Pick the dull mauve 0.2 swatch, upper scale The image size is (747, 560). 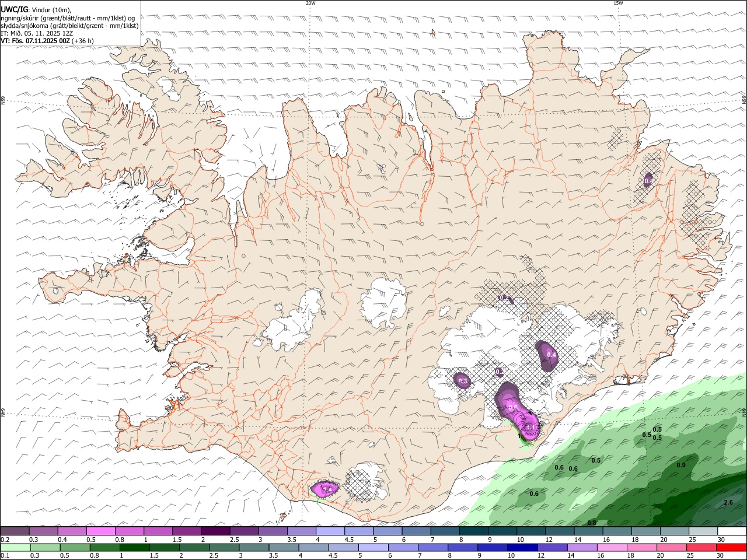coord(15,531)
